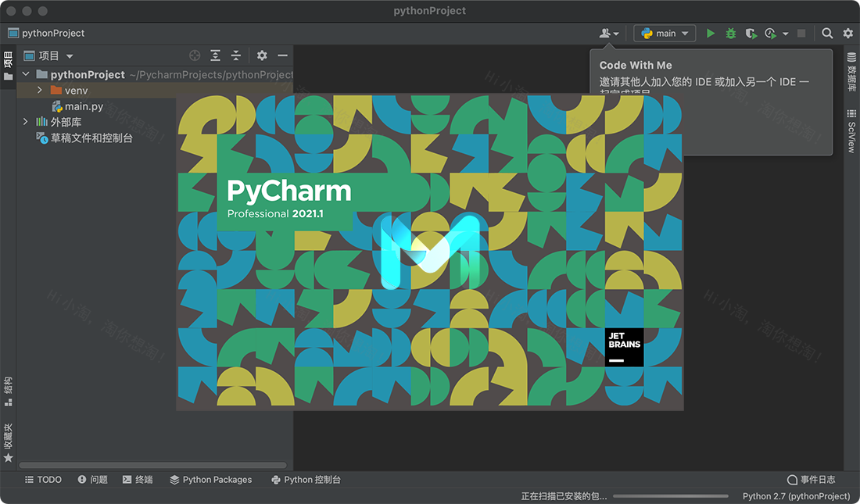Open project panel options gear
This screenshot has height=504, width=860.
point(262,55)
